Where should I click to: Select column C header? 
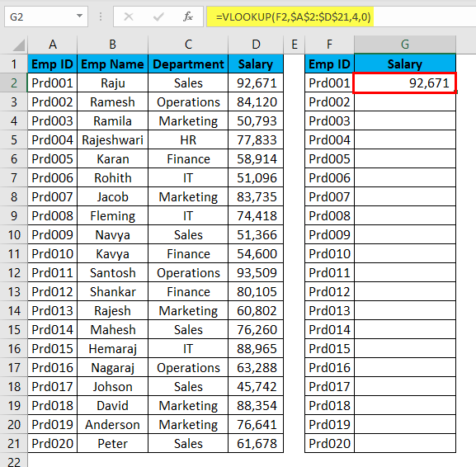tap(188, 45)
